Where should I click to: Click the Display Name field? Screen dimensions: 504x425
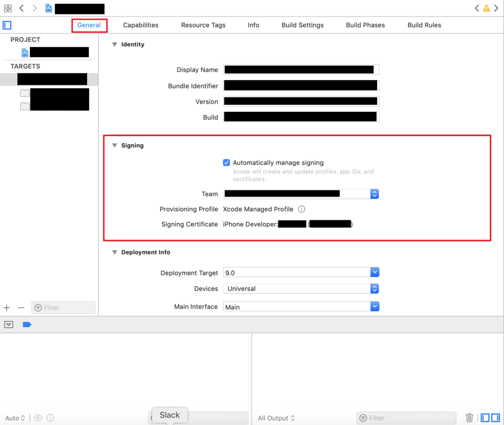click(301, 69)
